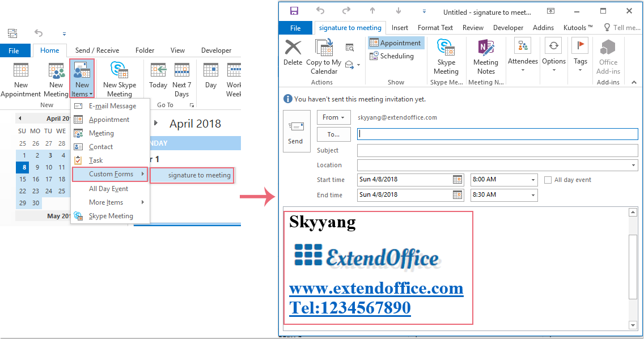644x339 pixels.
Task: Open the Insert ribbon tab
Action: [400, 28]
